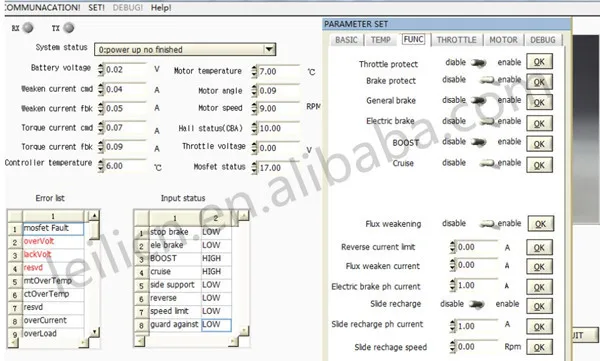The width and height of the screenshot is (600, 361).
Task: Click OK for Flux weakening
Action: (540, 224)
